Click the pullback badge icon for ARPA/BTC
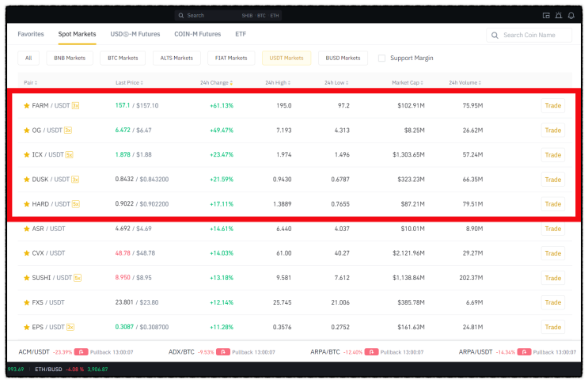The height and width of the screenshot is (383, 588). click(x=372, y=352)
